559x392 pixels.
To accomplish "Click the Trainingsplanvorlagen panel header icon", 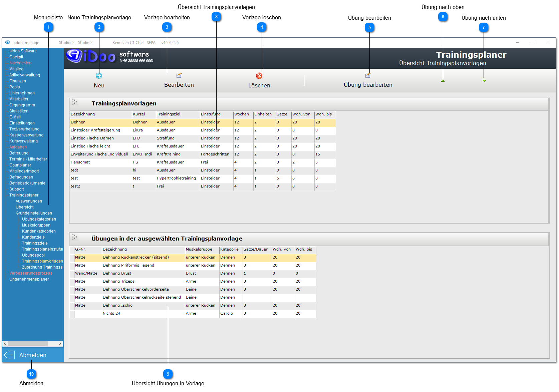I will pyautogui.click(x=74, y=102).
